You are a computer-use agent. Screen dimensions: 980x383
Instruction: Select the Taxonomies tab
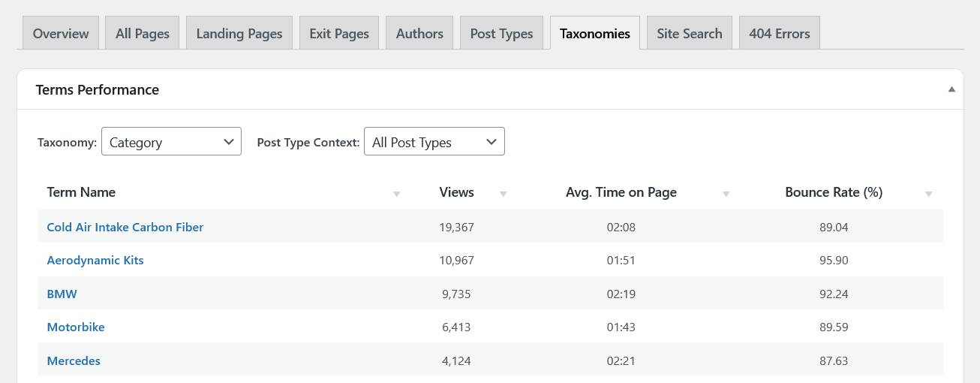click(595, 33)
